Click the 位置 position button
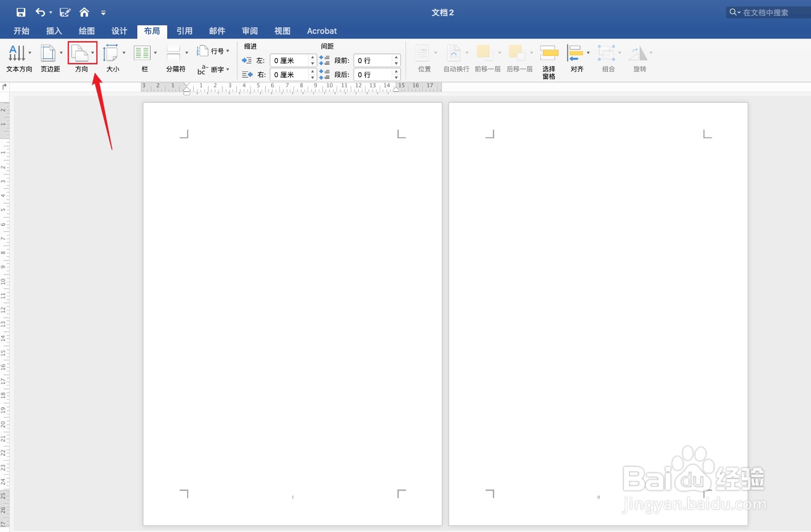 pyautogui.click(x=424, y=58)
